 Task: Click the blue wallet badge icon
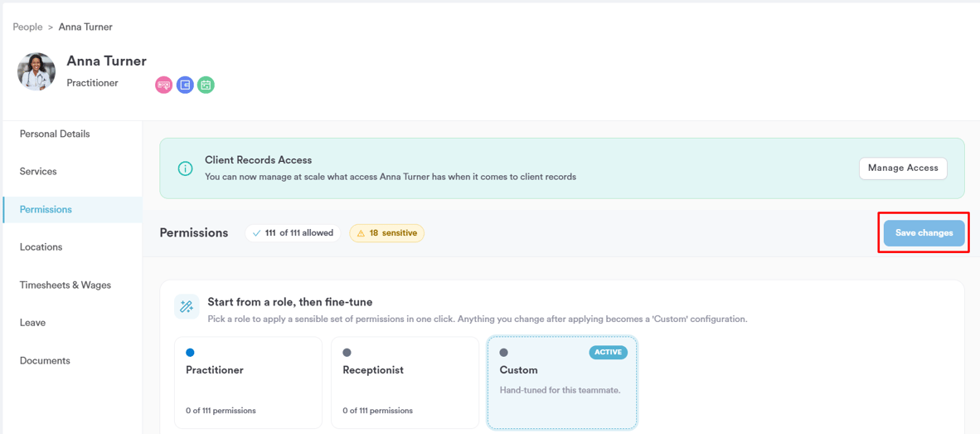click(185, 85)
